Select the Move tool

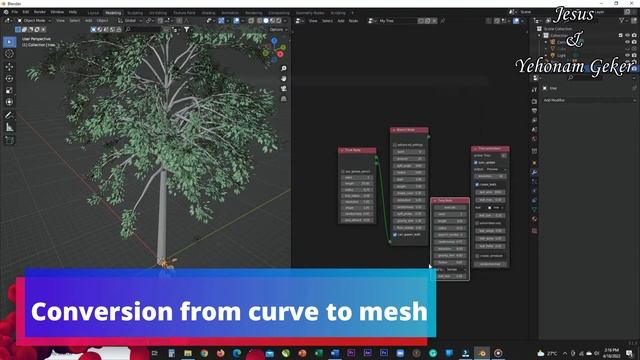[x=9, y=66]
